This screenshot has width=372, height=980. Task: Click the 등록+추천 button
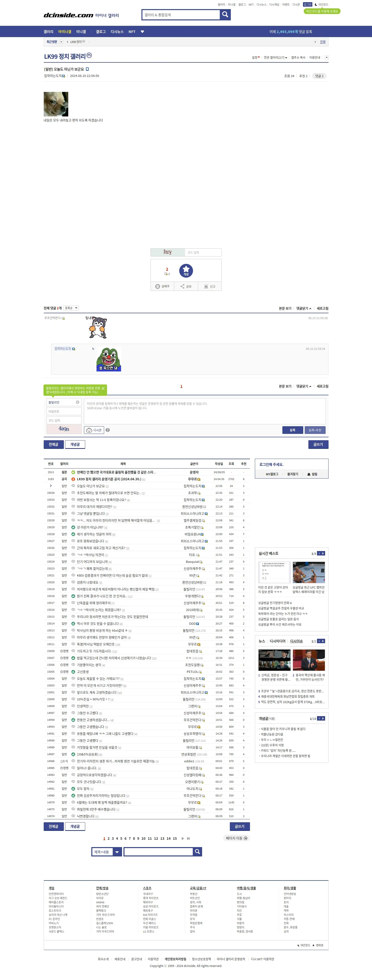pos(315,430)
